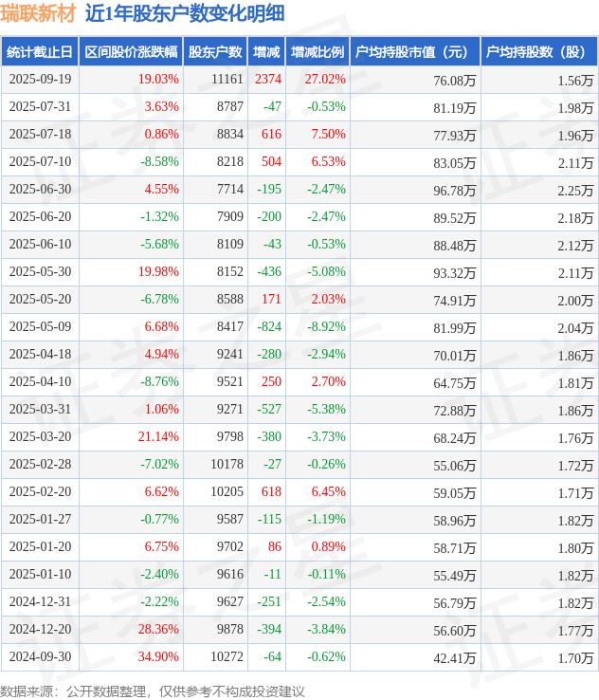The width and height of the screenshot is (599, 700).
Task: Click the 户均持股市值（元） column header
Action: coord(414,52)
